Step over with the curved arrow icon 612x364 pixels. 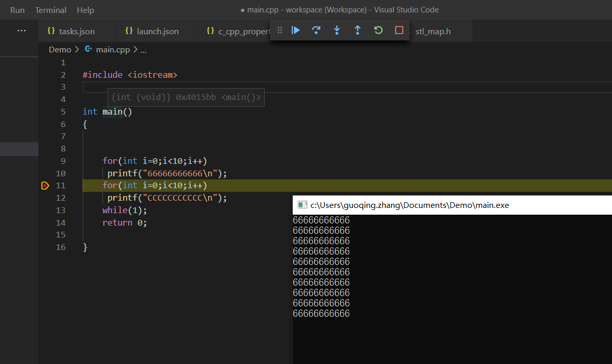[316, 30]
